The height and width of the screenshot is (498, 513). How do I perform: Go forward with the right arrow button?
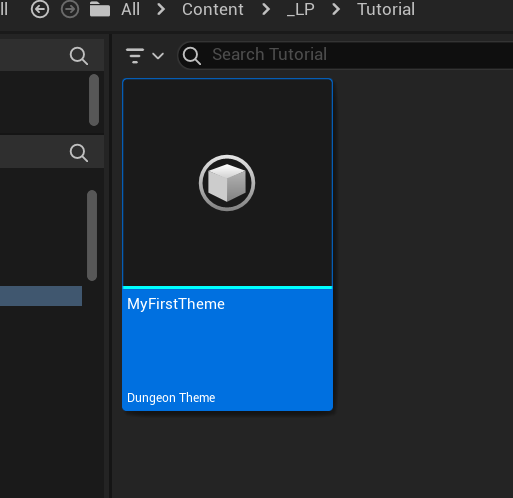click(70, 9)
